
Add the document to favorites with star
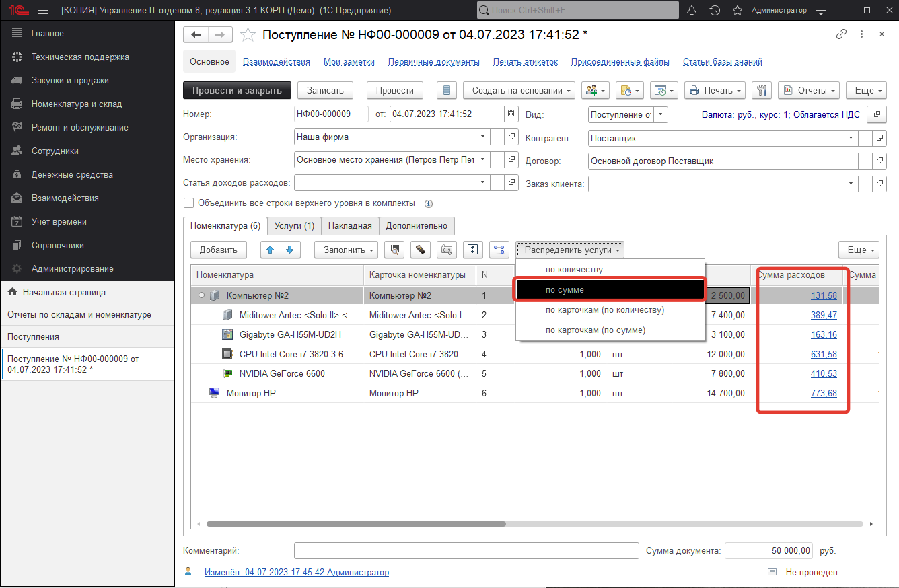(248, 35)
